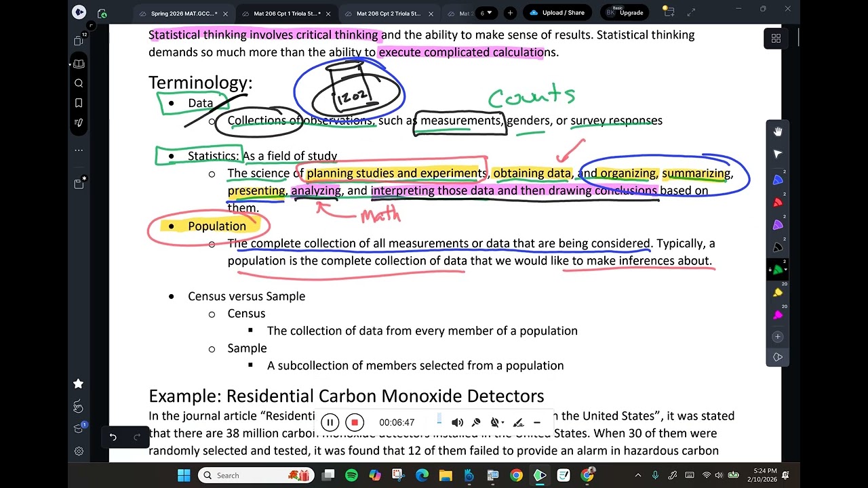Select the arrow pointer tool

778,155
